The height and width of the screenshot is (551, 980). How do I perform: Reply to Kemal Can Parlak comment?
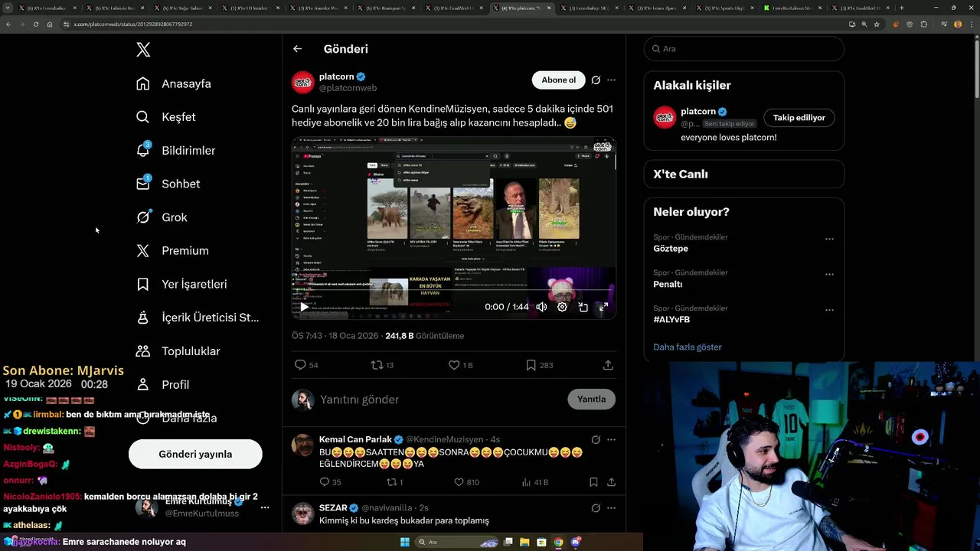click(330, 482)
